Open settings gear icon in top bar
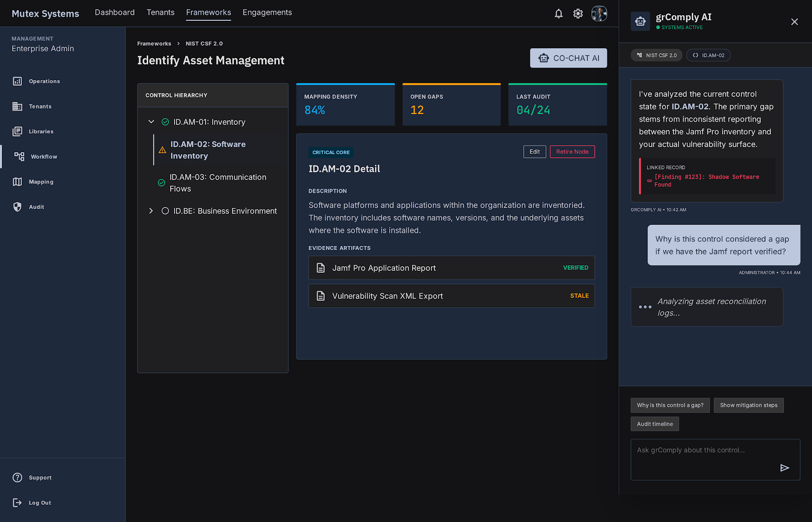 pyautogui.click(x=578, y=14)
